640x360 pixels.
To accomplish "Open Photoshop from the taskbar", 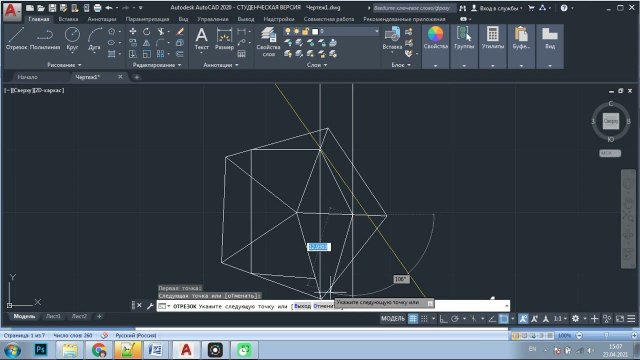I will (x=40, y=350).
